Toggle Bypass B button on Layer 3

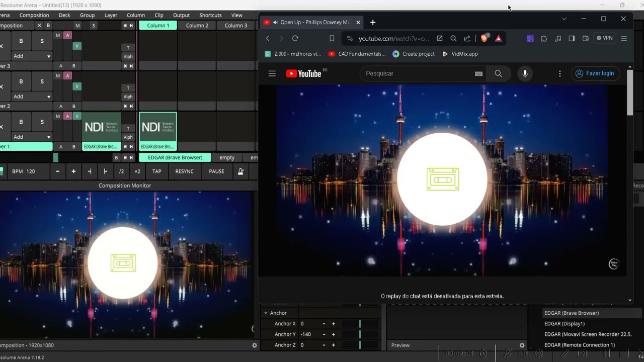[x=21, y=41]
